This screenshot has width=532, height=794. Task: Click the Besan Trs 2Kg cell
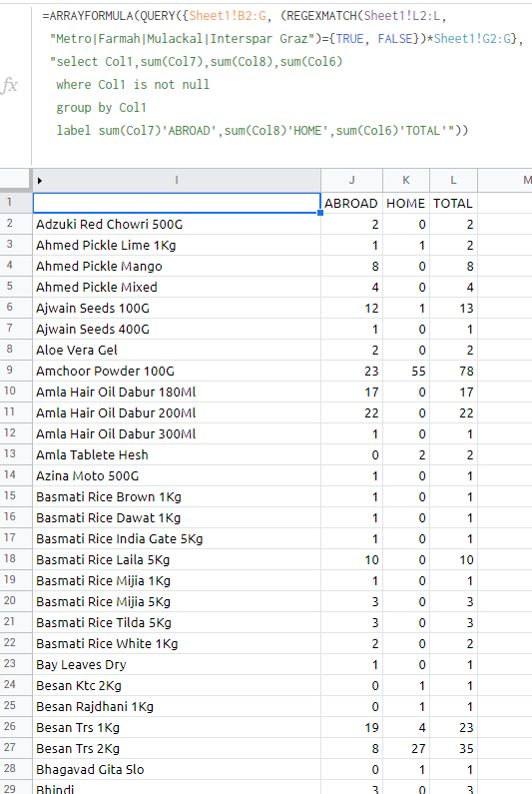click(x=177, y=748)
